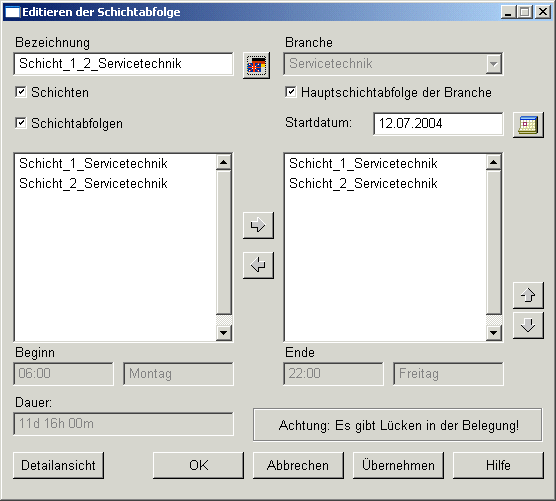Apply changes with Übernehmen button
556x501 pixels.
point(398,465)
